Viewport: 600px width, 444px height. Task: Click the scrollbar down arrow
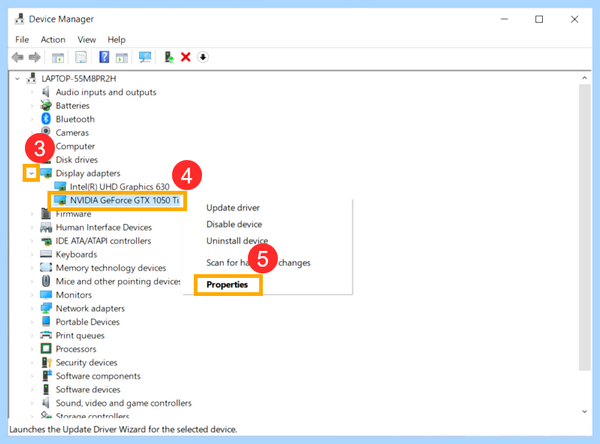(x=584, y=411)
